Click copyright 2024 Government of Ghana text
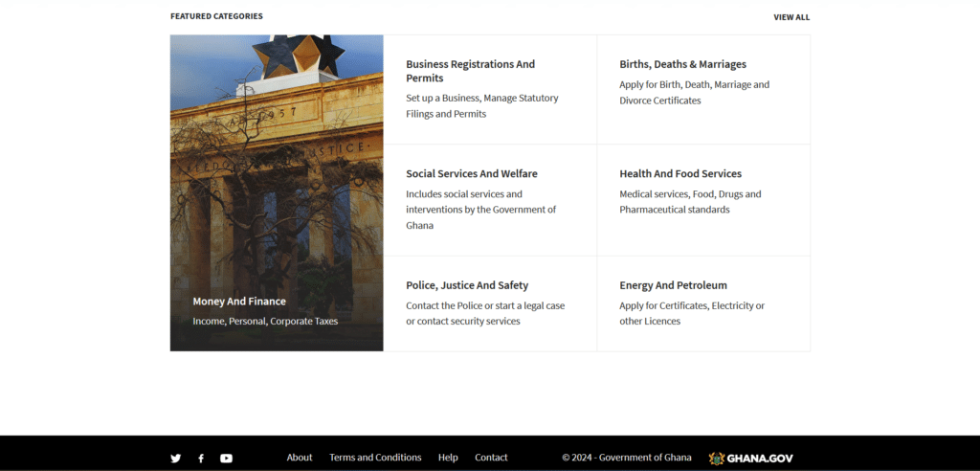 [627, 458]
